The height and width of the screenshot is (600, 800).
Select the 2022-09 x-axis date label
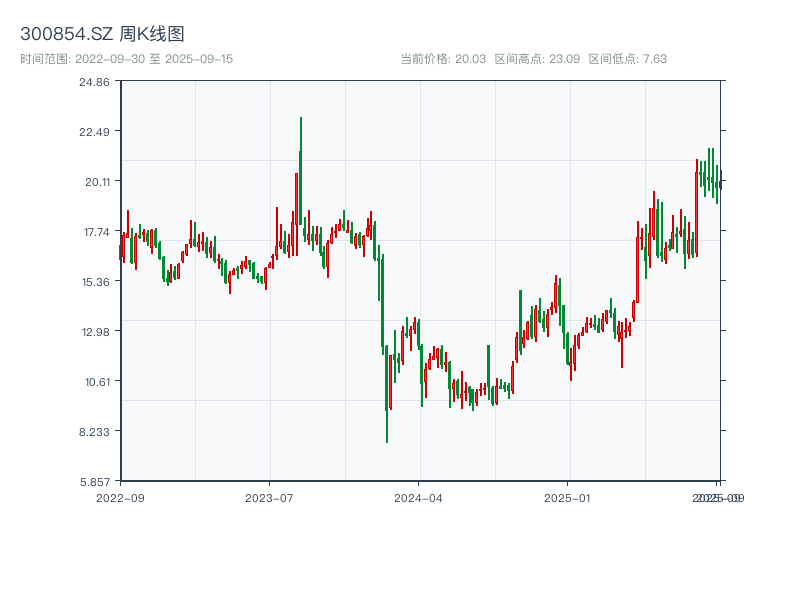[120, 497]
